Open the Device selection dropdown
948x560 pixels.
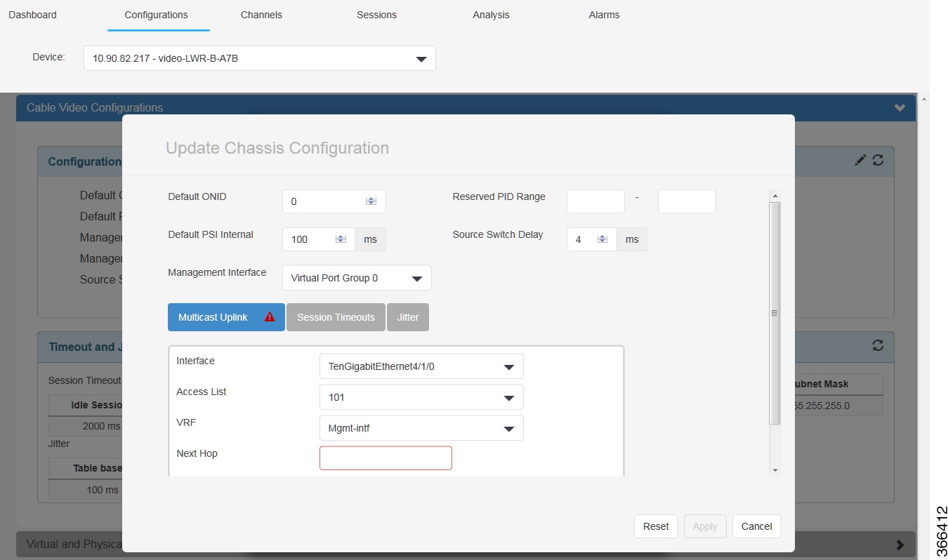[421, 58]
